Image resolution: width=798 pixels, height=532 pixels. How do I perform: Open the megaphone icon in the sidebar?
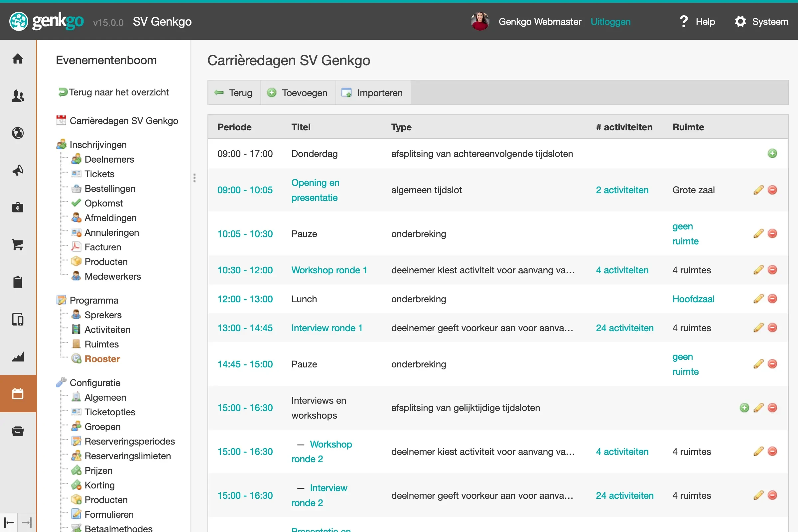tap(18, 170)
